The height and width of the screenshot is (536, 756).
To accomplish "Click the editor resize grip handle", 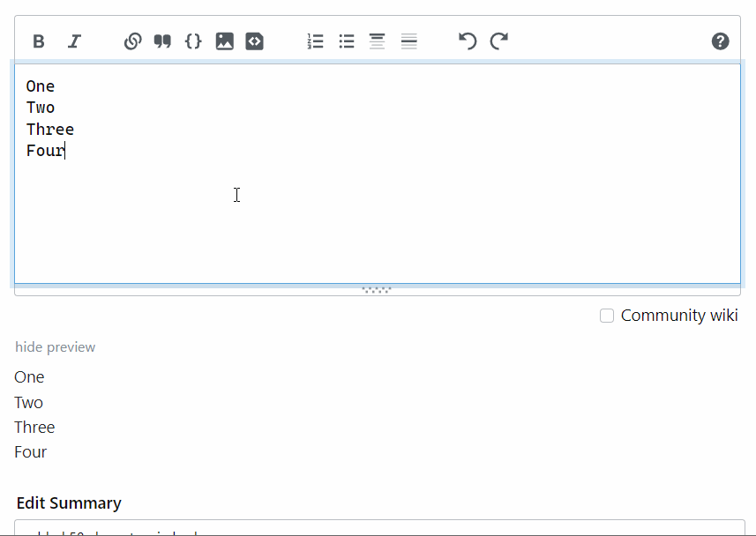I will point(377,290).
